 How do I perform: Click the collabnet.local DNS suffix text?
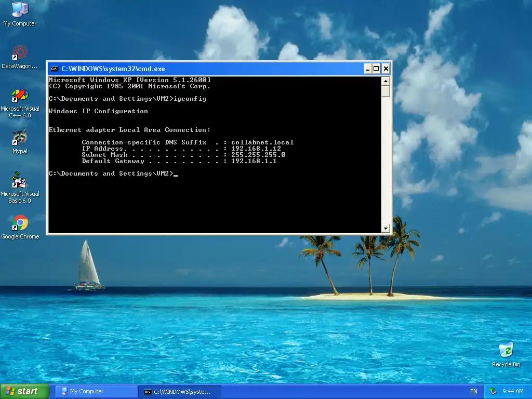tap(262, 142)
